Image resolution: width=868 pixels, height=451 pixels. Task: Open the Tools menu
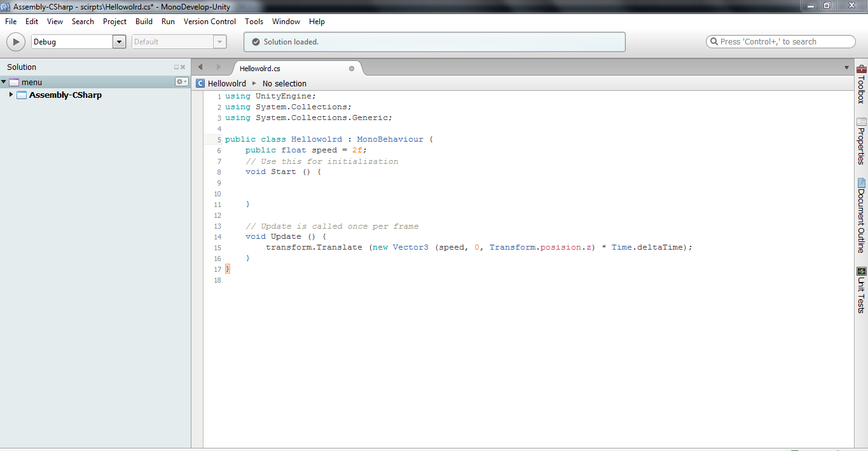point(254,22)
